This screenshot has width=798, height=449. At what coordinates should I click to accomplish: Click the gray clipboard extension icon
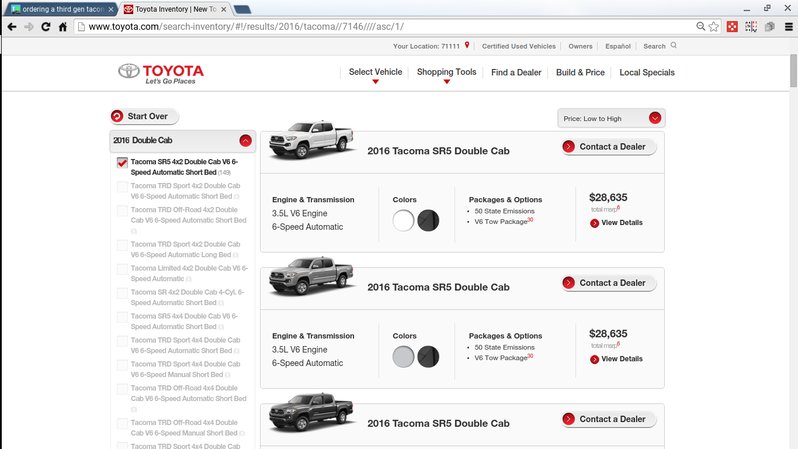coord(770,26)
